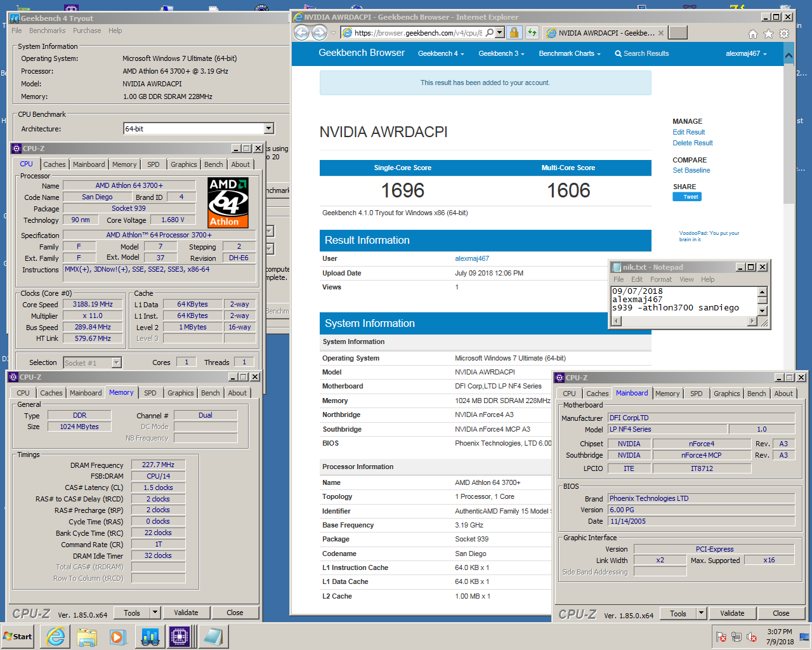The height and width of the screenshot is (650, 812).
Task: Click the CPU-Z title bar icon of the CPU window
Action: [16, 149]
